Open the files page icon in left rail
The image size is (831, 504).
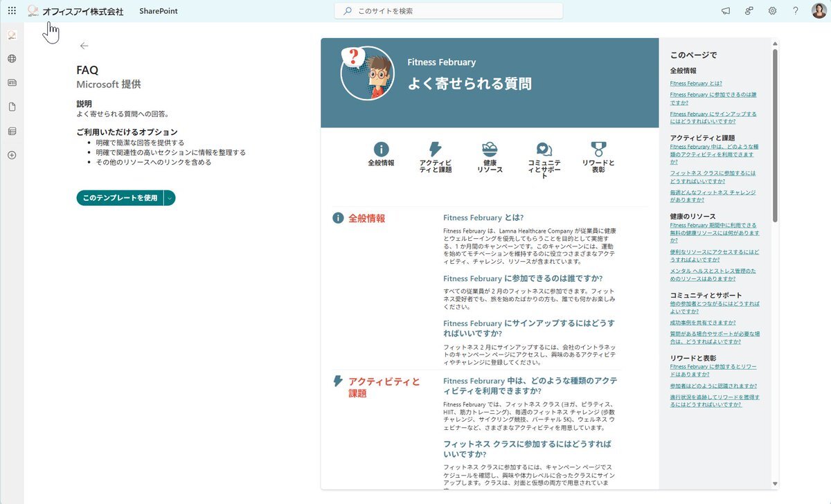tap(12, 107)
